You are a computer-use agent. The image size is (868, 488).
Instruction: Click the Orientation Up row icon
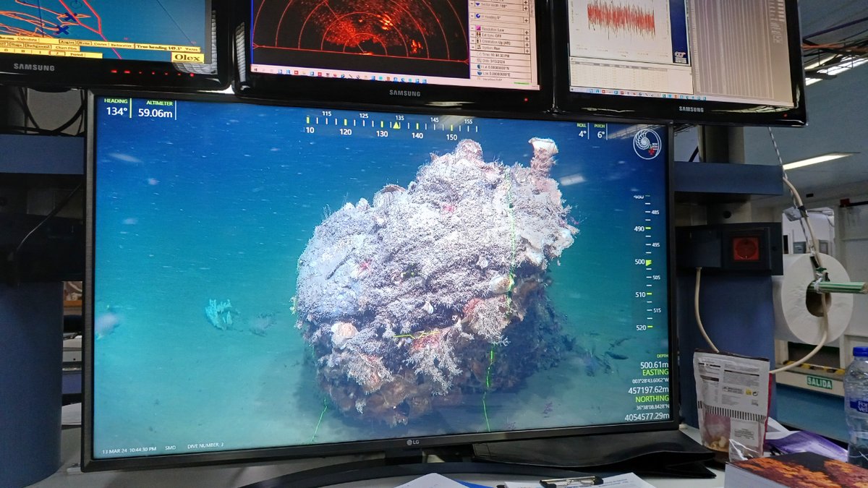click(x=478, y=41)
